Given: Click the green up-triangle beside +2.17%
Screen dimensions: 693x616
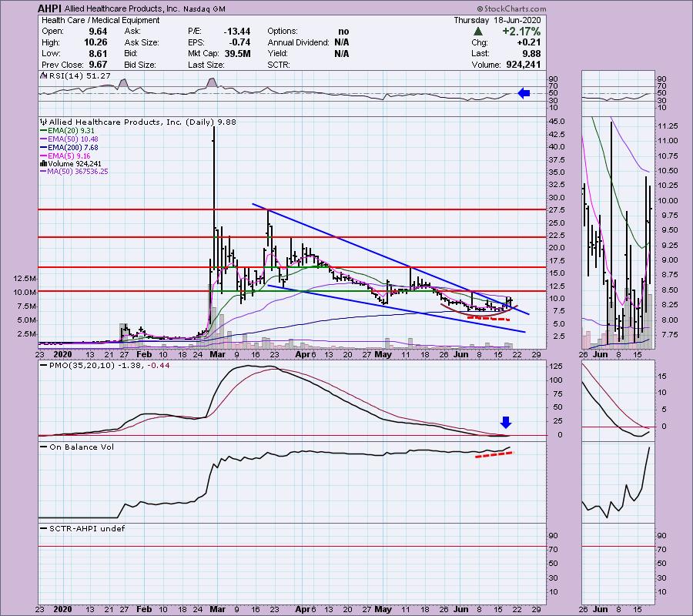Looking at the screenshot, I should point(477,32).
